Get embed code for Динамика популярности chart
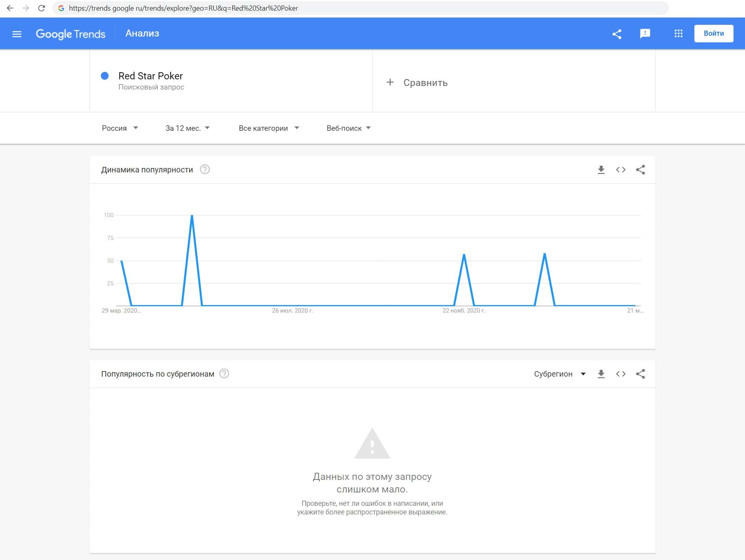Screen dimensions: 745x560 621,170
